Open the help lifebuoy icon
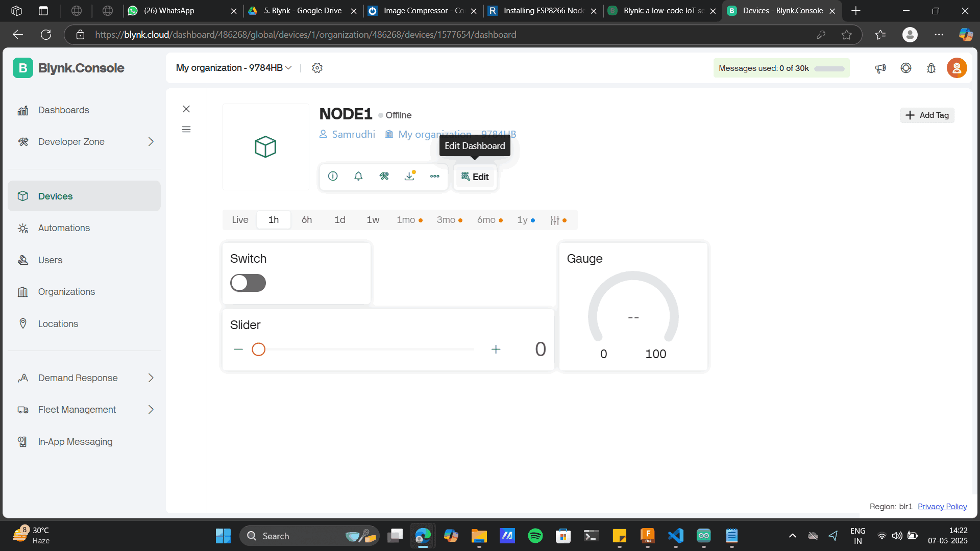980x551 pixels. coord(906,68)
